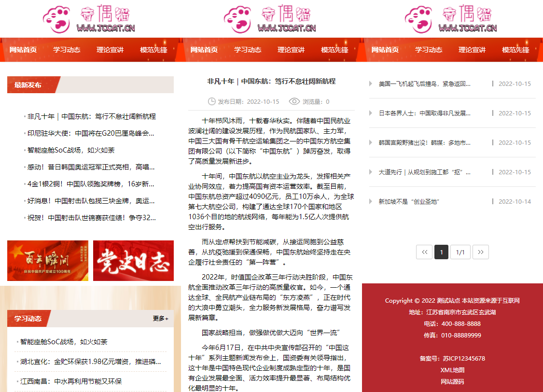The image size is (543, 392).
Task: Click the triangle arrow before 美国一飞机起飞后撞鸟
Action: pyautogui.click(x=371, y=84)
